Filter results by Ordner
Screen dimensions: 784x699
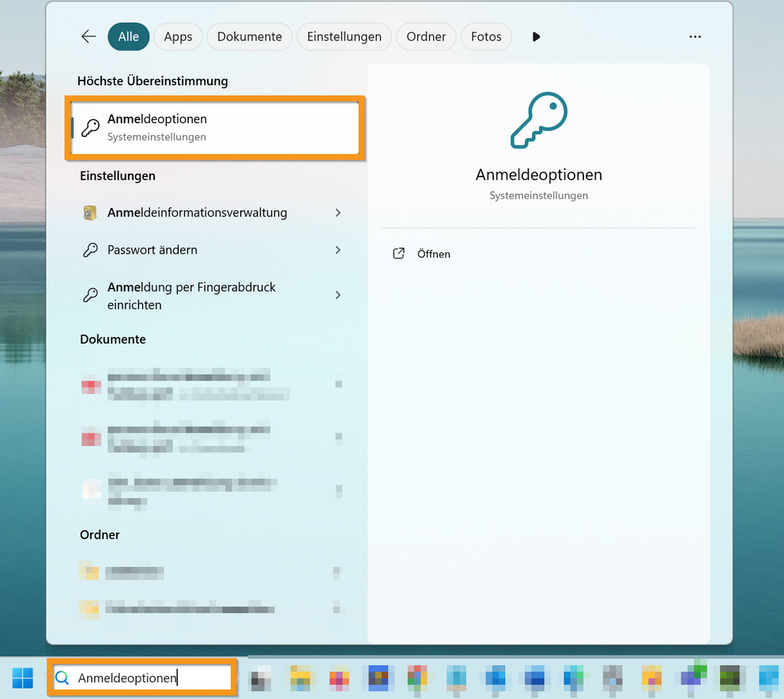click(x=426, y=36)
